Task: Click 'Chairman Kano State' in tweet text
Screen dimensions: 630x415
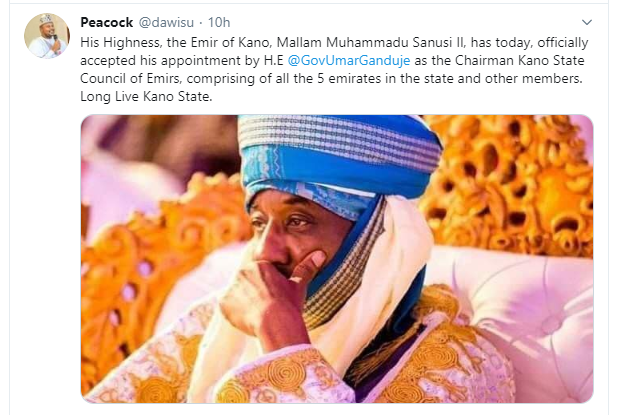Action: point(520,61)
